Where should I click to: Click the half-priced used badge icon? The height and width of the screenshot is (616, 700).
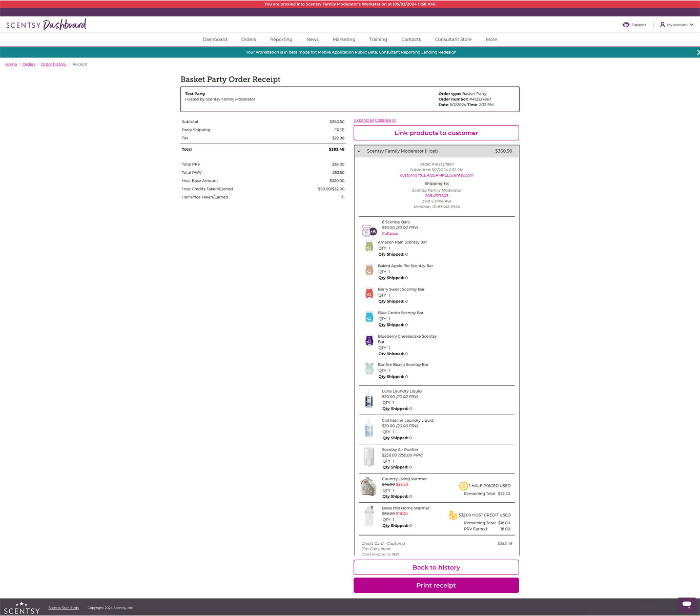(463, 486)
